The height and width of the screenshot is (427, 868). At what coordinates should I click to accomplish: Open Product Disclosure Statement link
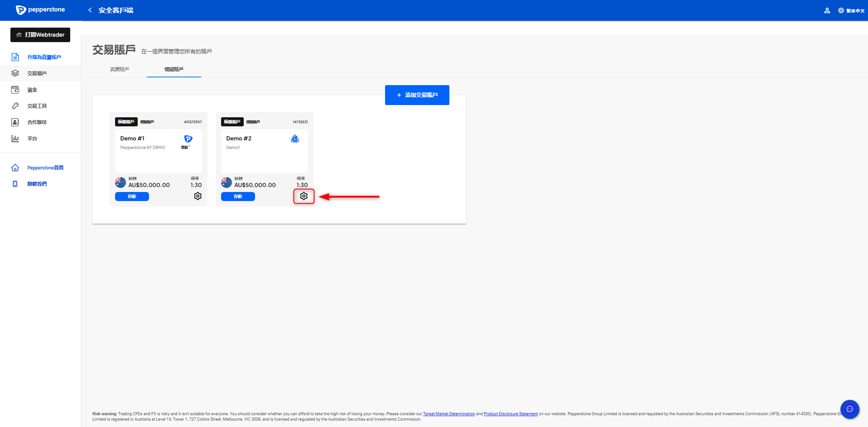[x=511, y=414]
